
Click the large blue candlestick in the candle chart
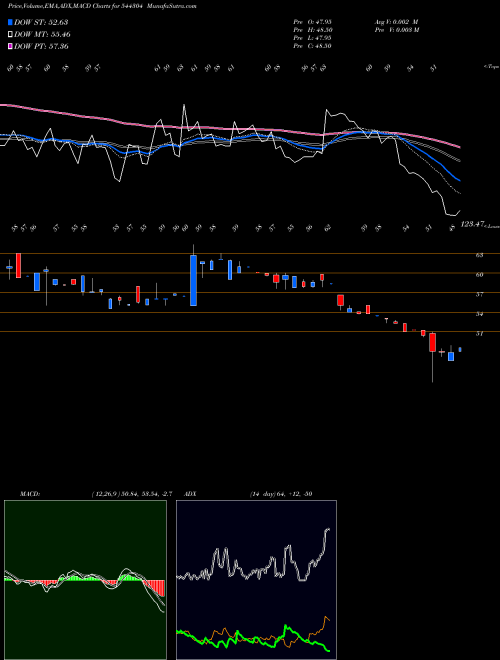click(x=194, y=280)
